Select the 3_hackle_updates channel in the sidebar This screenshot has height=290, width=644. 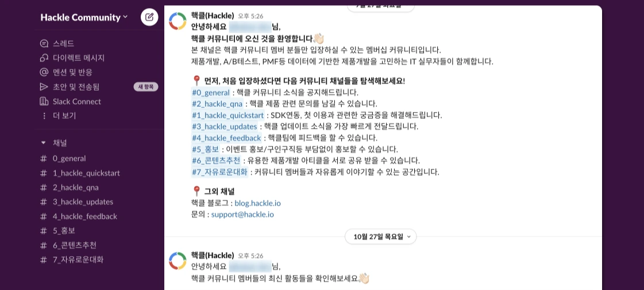(83, 202)
